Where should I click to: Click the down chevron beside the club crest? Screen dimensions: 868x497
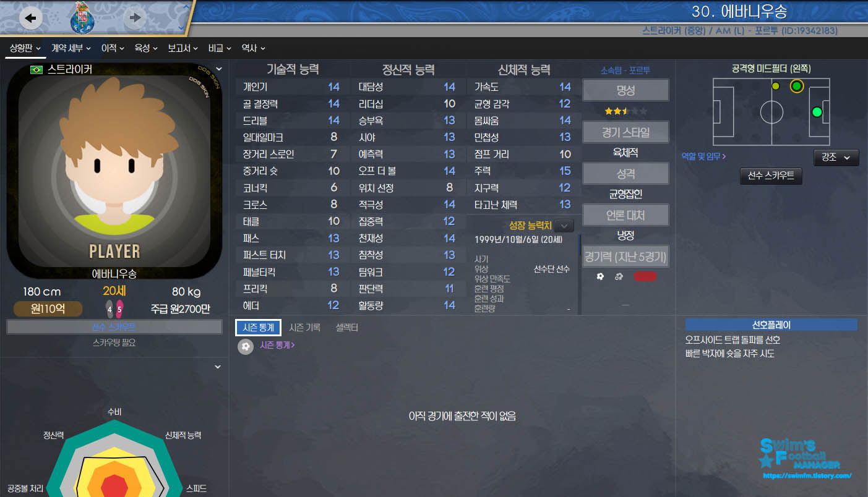click(181, 27)
